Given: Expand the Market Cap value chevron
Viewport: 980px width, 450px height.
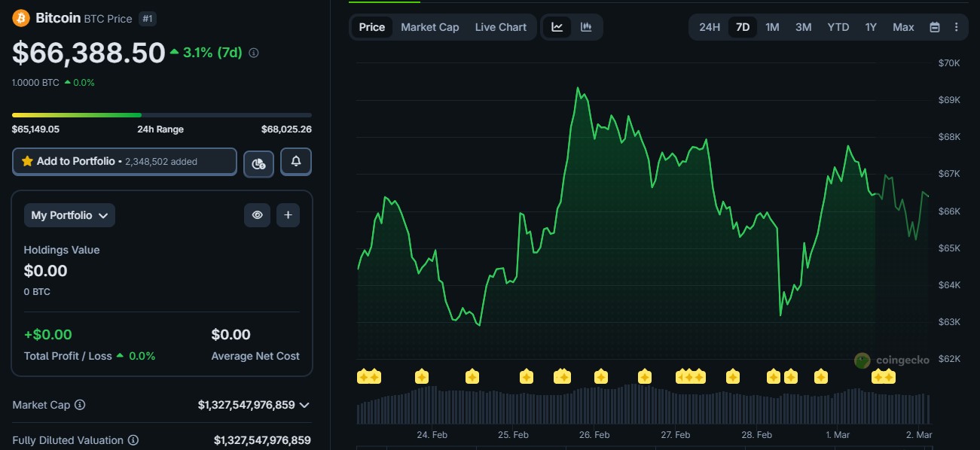Looking at the screenshot, I should click(x=304, y=405).
